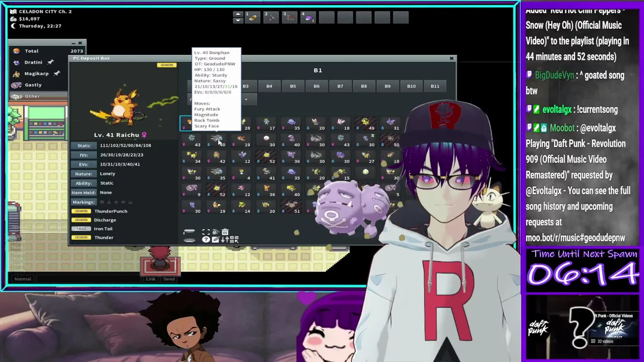
Task: Click the Link button in chat bar
Action: pos(150,279)
